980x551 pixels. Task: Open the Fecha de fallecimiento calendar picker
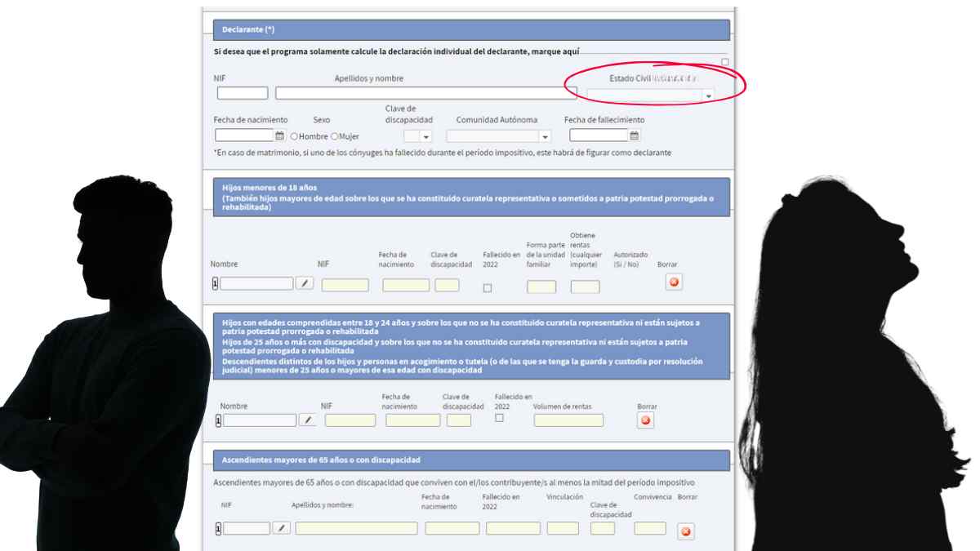[634, 136]
